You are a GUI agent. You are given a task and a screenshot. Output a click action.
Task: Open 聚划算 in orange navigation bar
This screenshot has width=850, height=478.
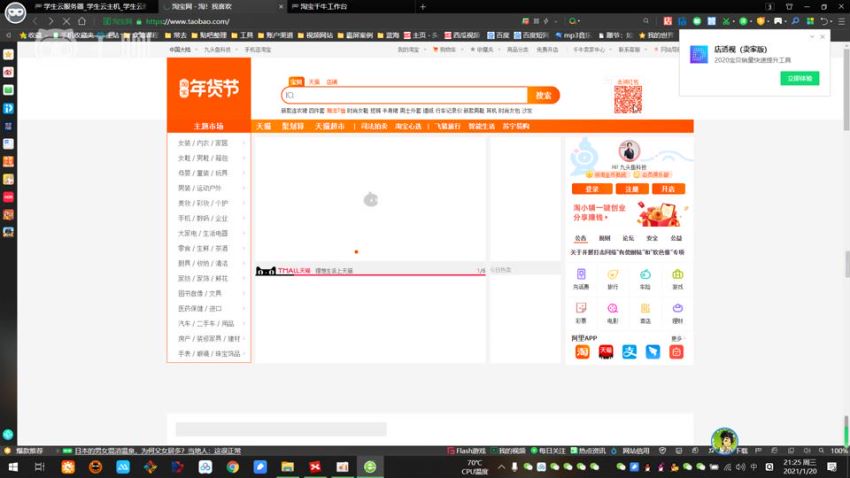[x=293, y=126]
